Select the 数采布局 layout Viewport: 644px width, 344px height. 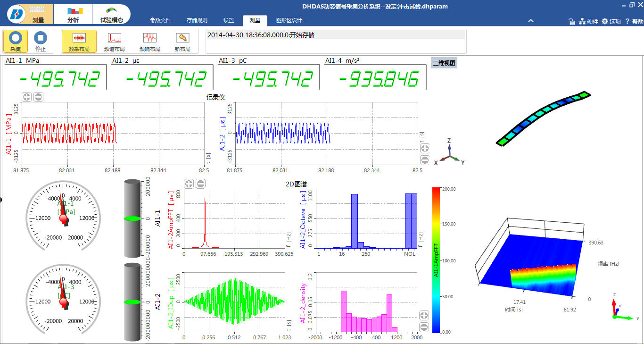point(79,41)
